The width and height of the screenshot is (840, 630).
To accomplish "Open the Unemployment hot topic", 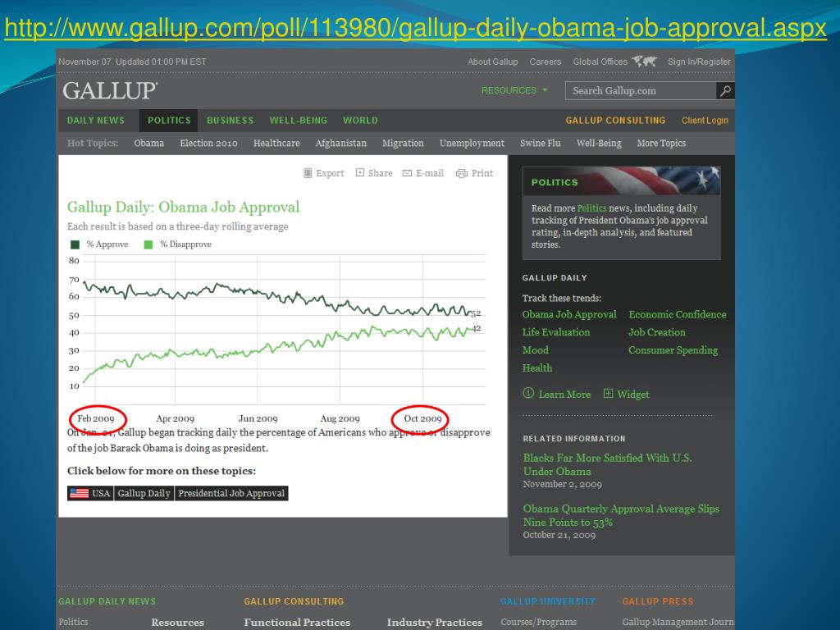I will 472,143.
